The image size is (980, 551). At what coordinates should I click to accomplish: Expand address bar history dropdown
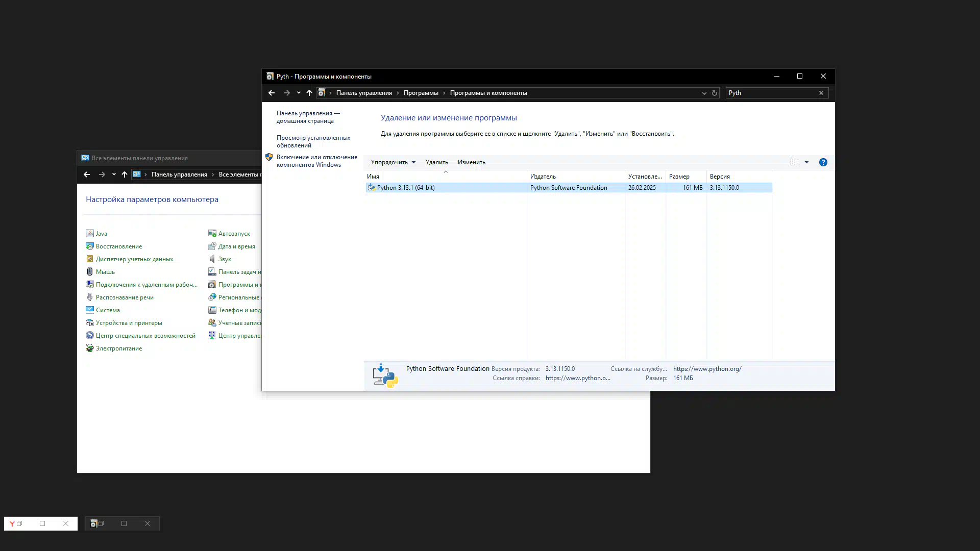click(x=704, y=93)
